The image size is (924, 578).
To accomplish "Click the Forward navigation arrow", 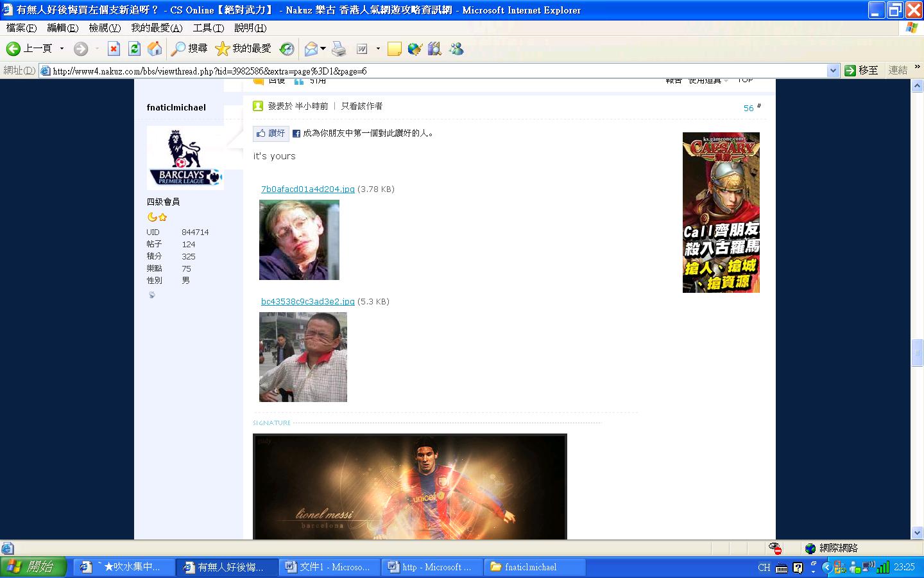I will tap(81, 49).
